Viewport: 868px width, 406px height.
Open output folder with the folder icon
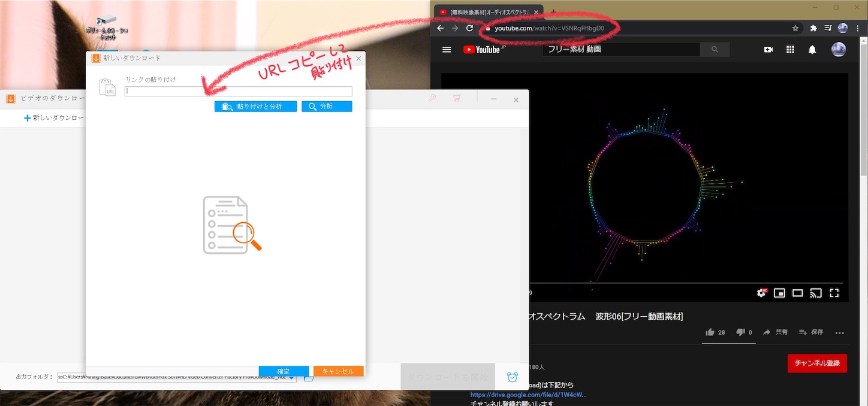309,377
